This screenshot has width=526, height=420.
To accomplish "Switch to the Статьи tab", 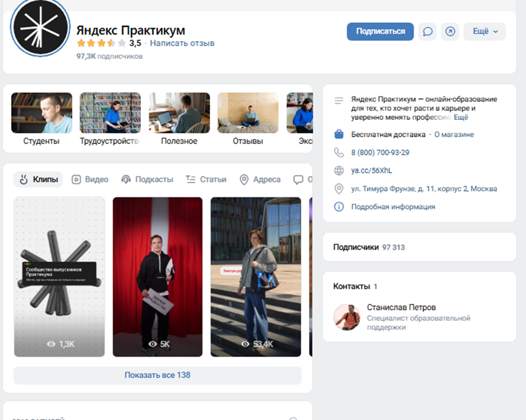I will pyautogui.click(x=206, y=179).
